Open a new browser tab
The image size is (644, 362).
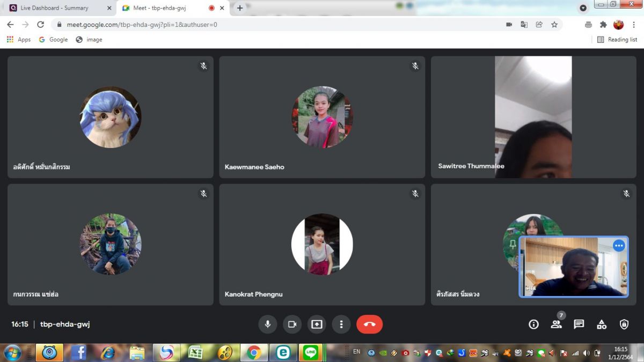point(240,8)
